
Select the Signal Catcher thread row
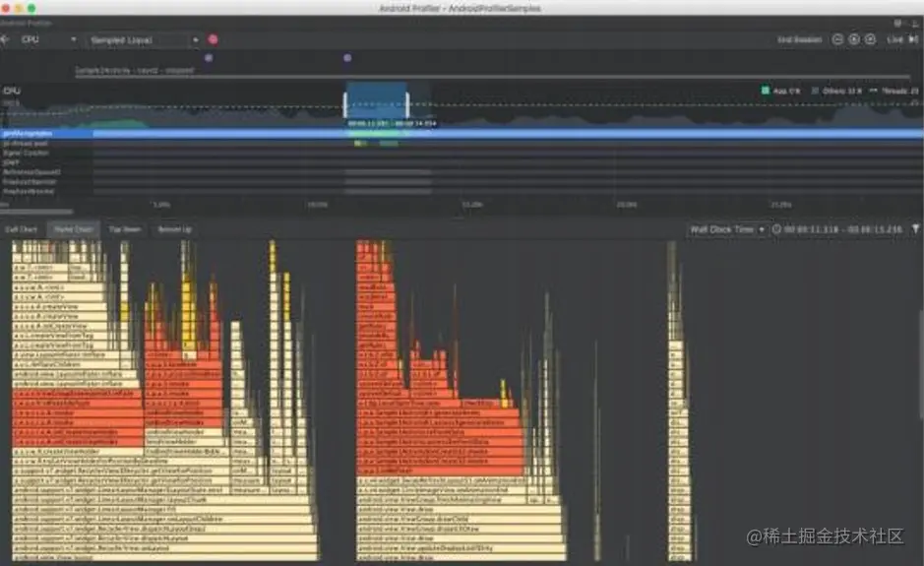click(462, 153)
